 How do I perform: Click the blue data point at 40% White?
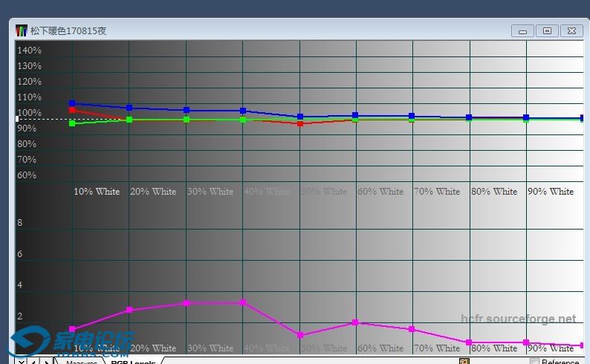(243, 111)
